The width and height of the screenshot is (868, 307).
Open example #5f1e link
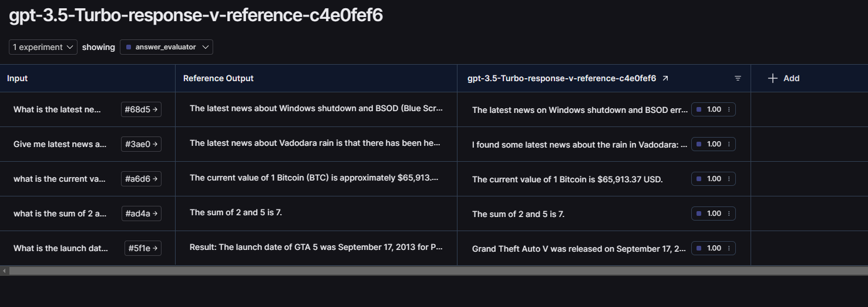tap(143, 248)
